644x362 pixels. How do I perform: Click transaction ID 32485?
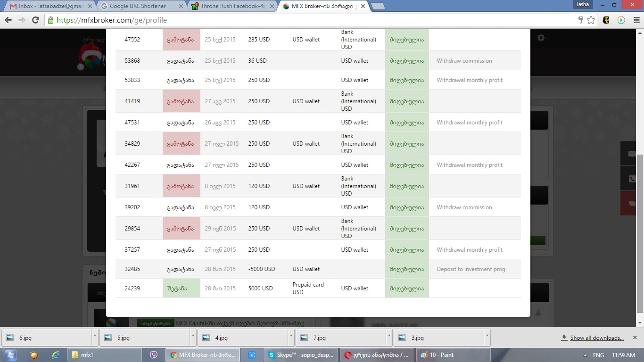(x=132, y=269)
